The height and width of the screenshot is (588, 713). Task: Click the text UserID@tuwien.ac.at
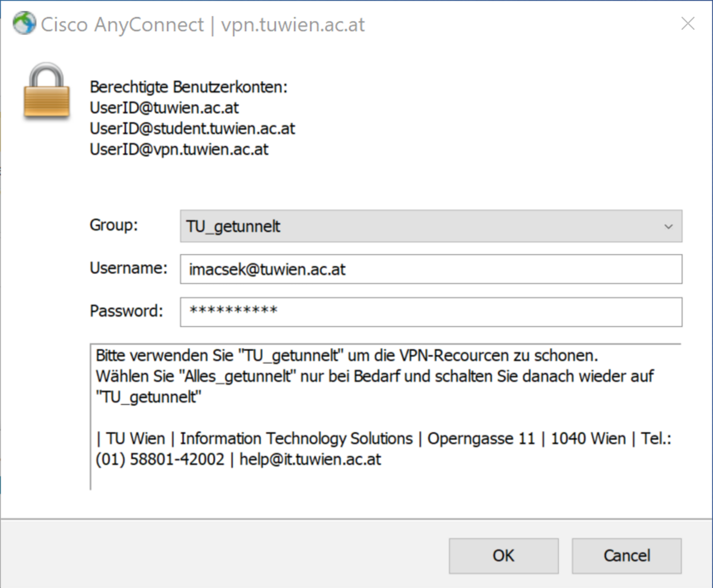[164, 108]
